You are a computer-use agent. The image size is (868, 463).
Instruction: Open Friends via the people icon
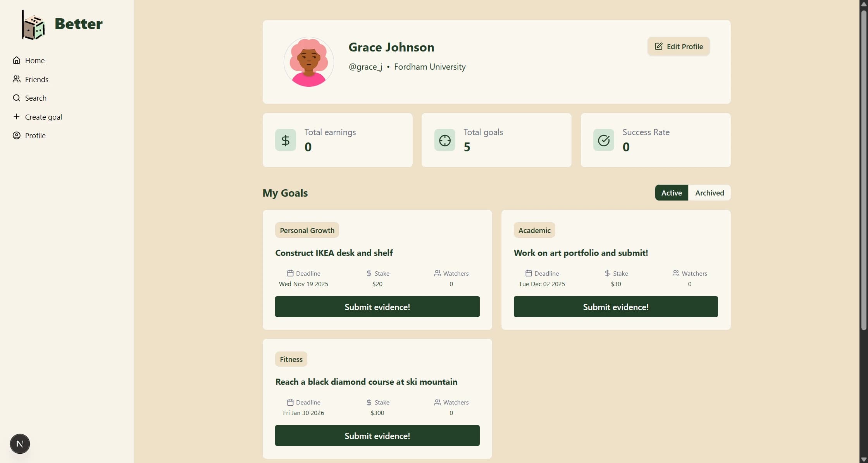point(17,79)
